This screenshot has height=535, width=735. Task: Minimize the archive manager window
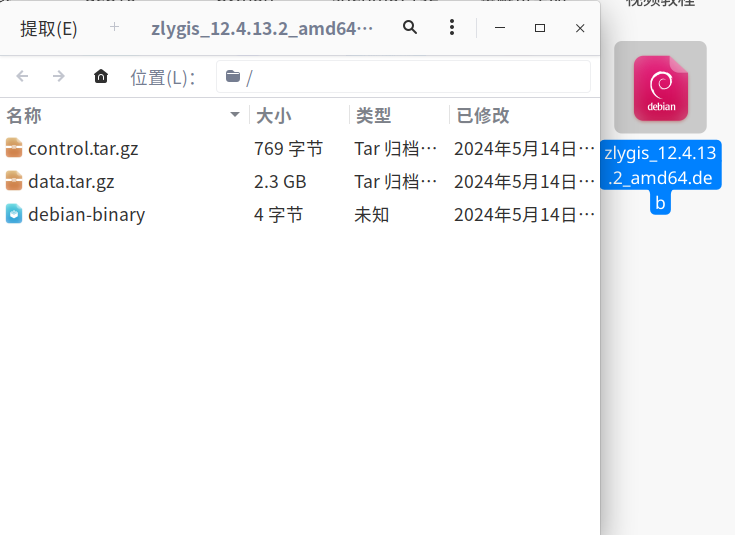tap(500, 28)
